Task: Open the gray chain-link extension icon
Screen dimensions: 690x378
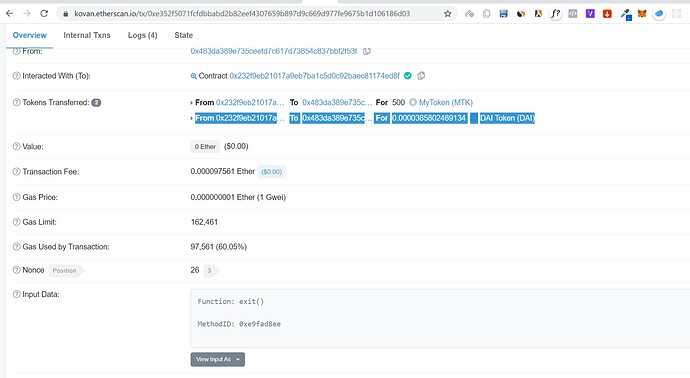Action: pos(470,14)
